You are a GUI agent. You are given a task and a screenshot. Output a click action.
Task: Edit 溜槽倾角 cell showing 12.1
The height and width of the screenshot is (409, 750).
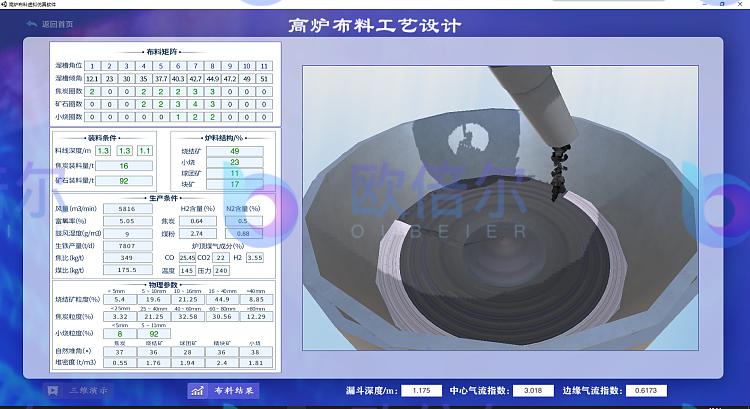(92, 78)
